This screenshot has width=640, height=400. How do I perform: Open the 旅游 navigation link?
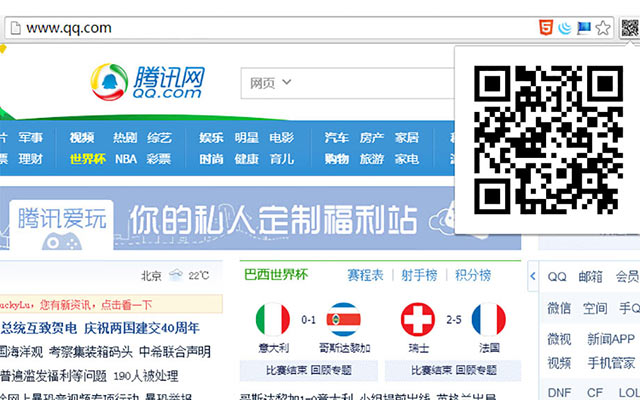pos(372,159)
